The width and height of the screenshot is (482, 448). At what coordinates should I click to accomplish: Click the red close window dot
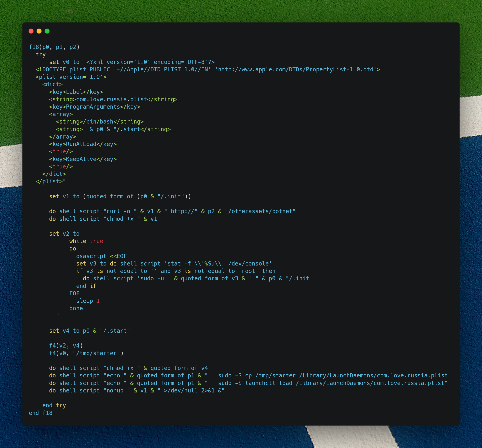pyautogui.click(x=31, y=31)
